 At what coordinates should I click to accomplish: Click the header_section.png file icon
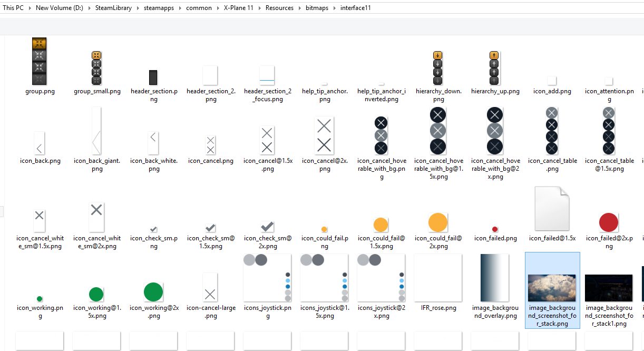point(153,77)
